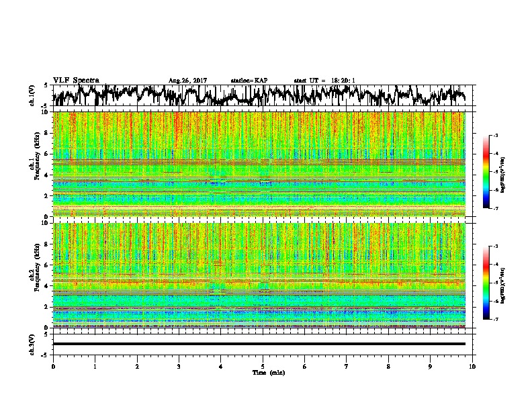Click the "VLF Spectra" plot title
532x411 pixels.
coord(76,80)
